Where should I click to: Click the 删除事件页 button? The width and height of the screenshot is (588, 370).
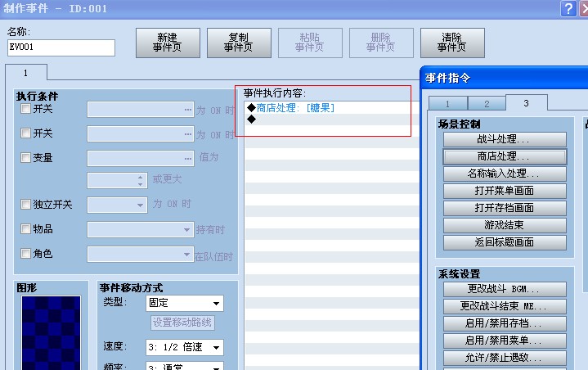pyautogui.click(x=381, y=43)
